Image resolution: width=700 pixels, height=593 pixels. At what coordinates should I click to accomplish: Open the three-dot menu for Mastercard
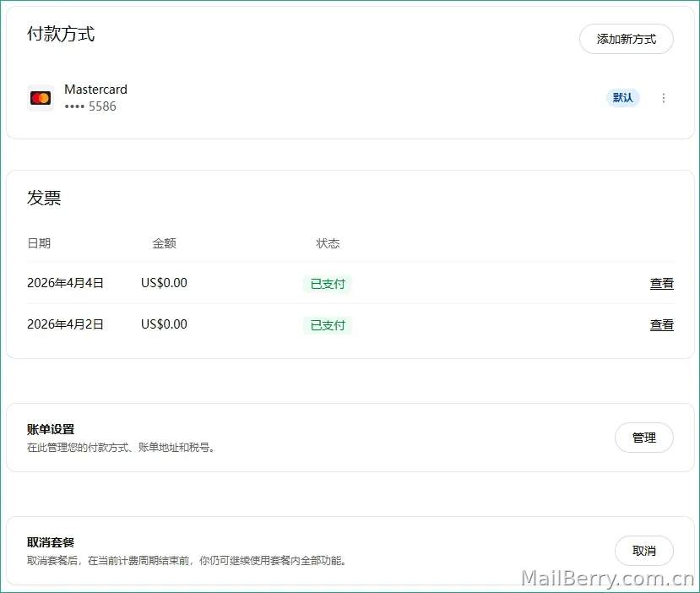(x=664, y=98)
